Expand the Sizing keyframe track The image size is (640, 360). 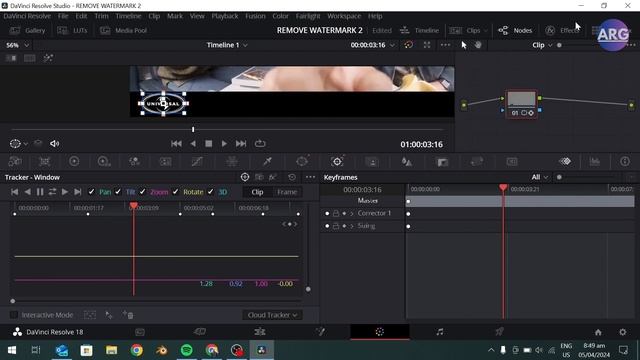coord(352,226)
